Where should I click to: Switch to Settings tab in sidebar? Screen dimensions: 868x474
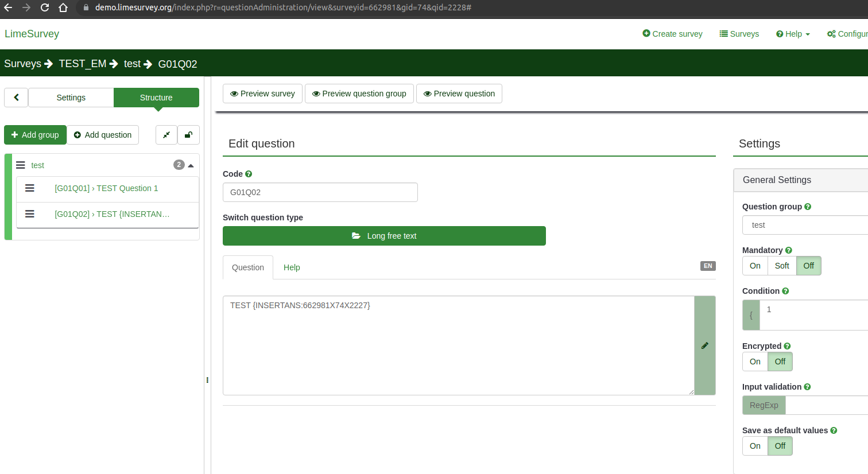point(71,98)
